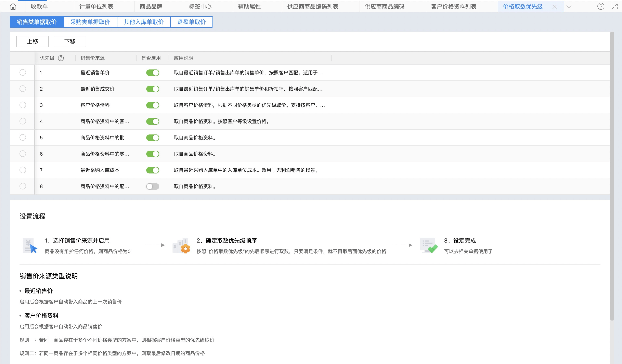Turn off the 最近采购入库成本 switch

[x=153, y=170]
